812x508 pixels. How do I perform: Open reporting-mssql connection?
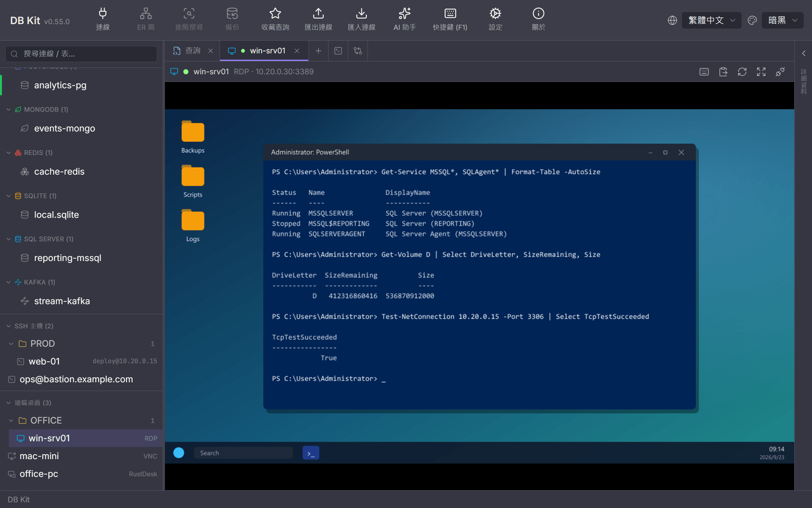click(x=81, y=258)
